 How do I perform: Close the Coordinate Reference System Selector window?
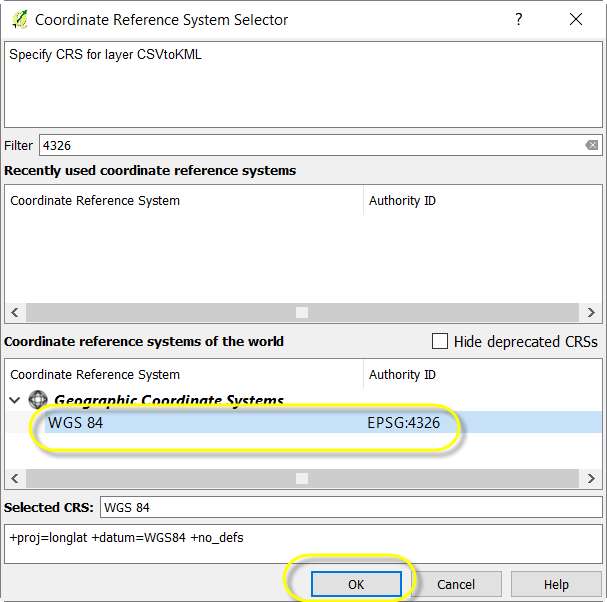pos(575,19)
